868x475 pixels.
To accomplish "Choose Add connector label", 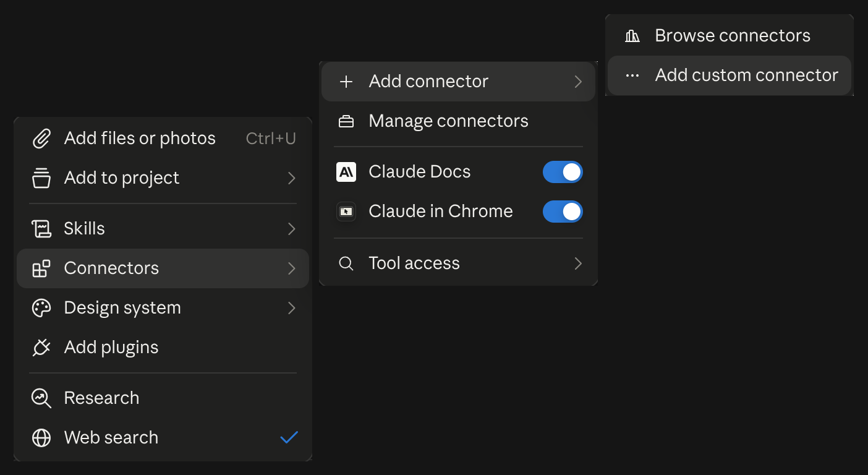I will click(x=428, y=82).
